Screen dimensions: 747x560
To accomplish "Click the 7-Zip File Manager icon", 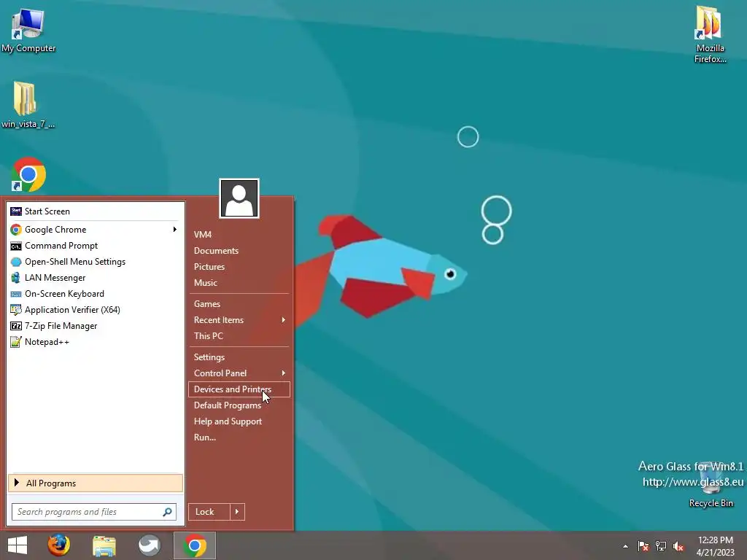I will [16, 326].
